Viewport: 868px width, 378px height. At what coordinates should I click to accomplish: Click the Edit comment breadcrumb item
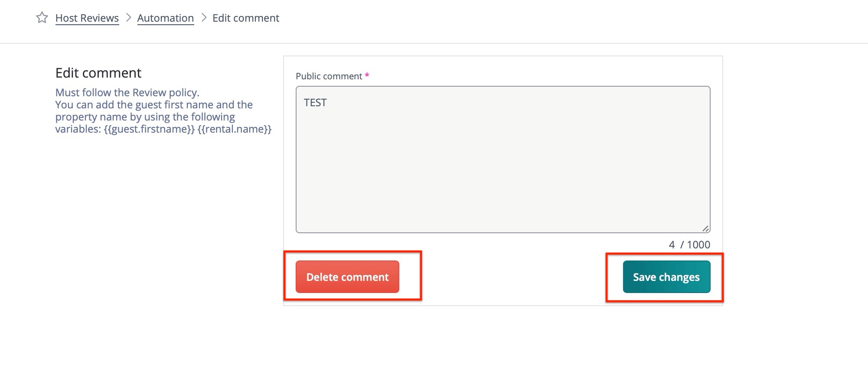[x=245, y=18]
